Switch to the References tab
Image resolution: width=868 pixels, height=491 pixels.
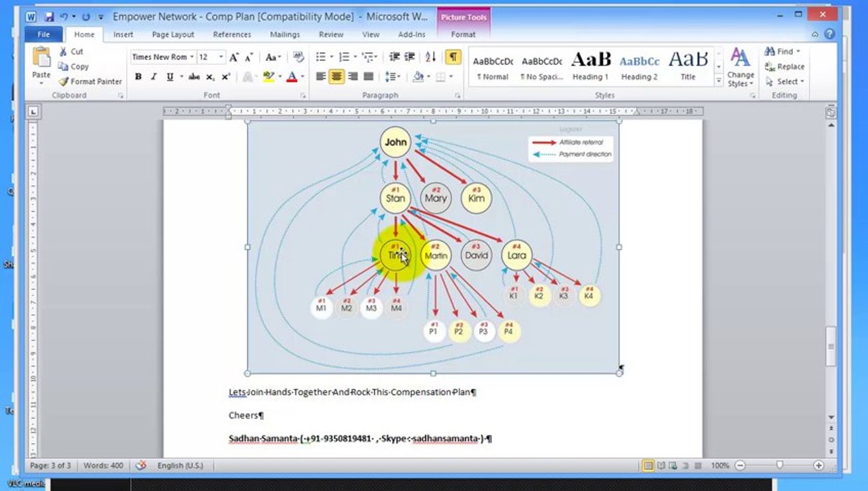click(x=232, y=34)
